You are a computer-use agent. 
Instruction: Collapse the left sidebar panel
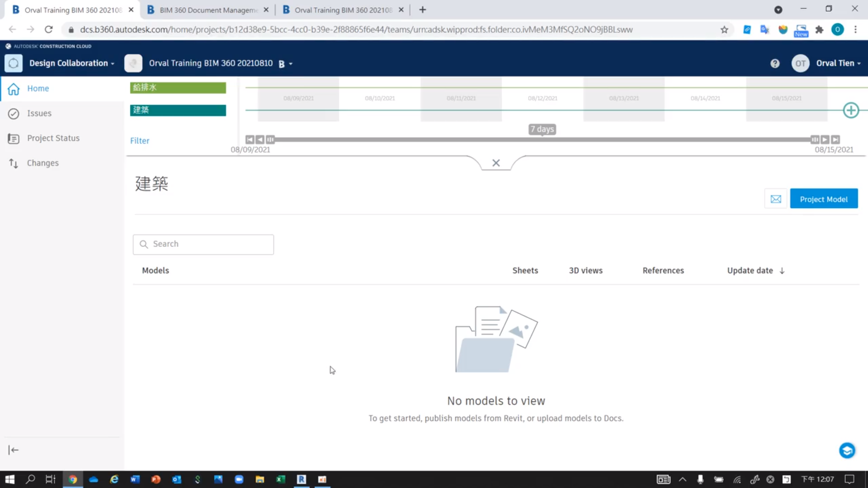click(14, 450)
